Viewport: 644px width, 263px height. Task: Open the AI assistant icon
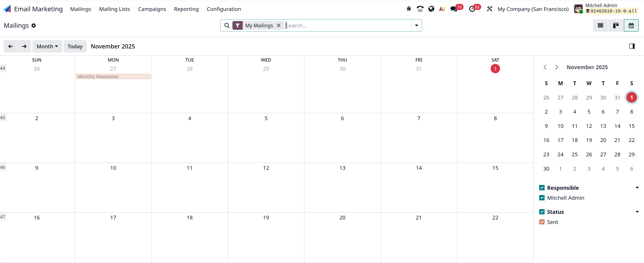point(442,9)
